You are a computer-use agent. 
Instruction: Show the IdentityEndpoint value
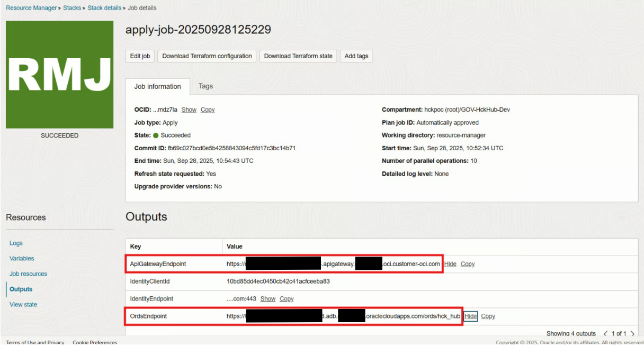(x=268, y=299)
